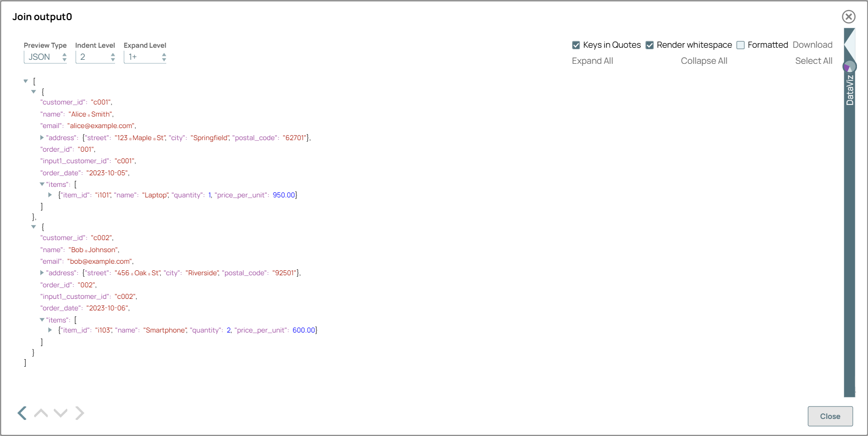Click the left arrow navigation icon
The width and height of the screenshot is (868, 436).
[22, 413]
